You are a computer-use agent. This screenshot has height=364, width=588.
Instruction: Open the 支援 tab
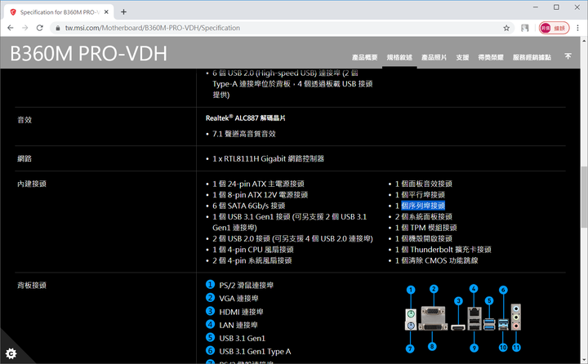[462, 57]
